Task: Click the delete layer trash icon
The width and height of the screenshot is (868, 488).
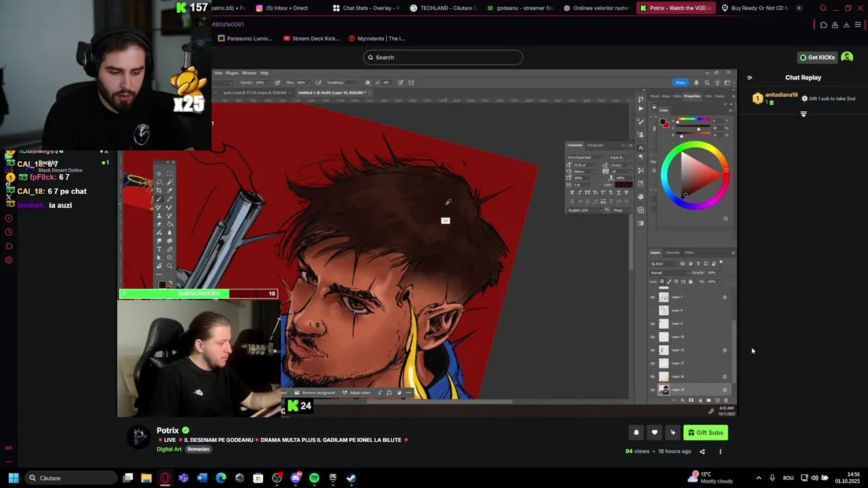Action: [726, 400]
